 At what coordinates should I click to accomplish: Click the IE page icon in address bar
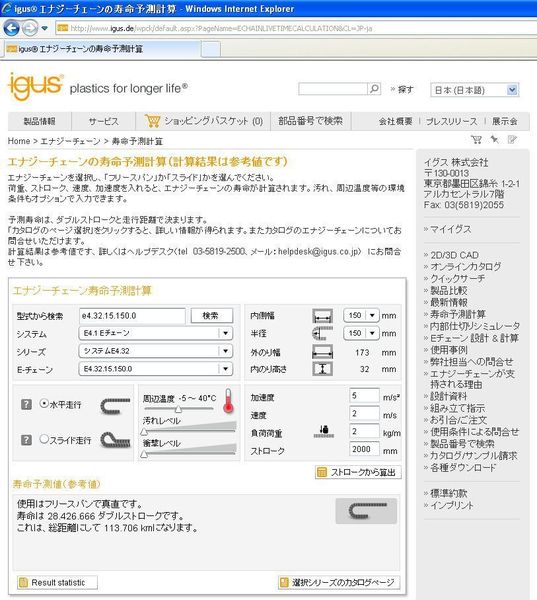click(63, 28)
